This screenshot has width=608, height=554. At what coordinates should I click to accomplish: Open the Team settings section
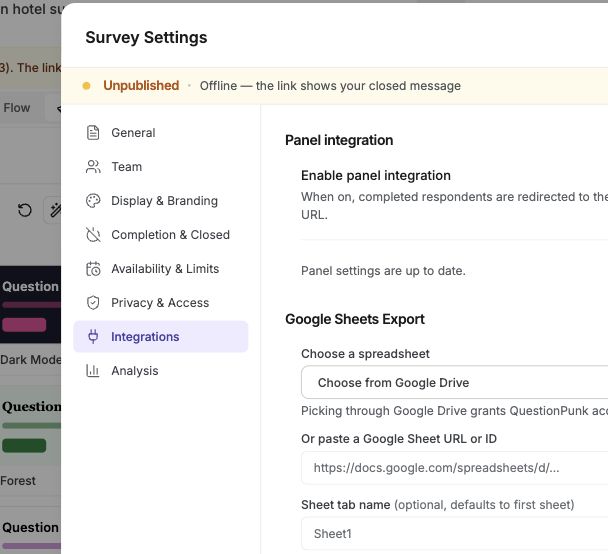[161, 167]
